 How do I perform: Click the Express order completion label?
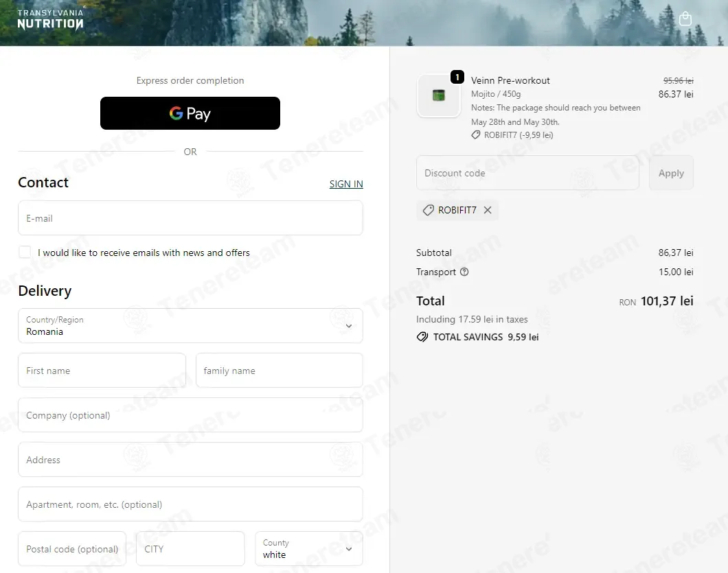click(190, 80)
